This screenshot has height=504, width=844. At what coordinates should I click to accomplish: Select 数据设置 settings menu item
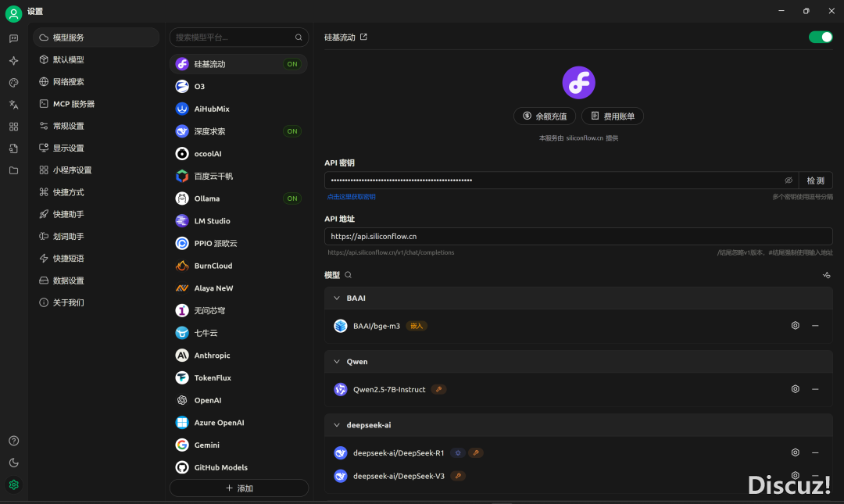(96, 280)
